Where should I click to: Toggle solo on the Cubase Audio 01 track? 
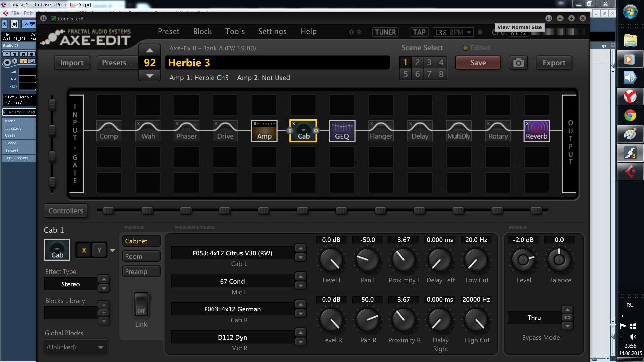tap(15, 54)
